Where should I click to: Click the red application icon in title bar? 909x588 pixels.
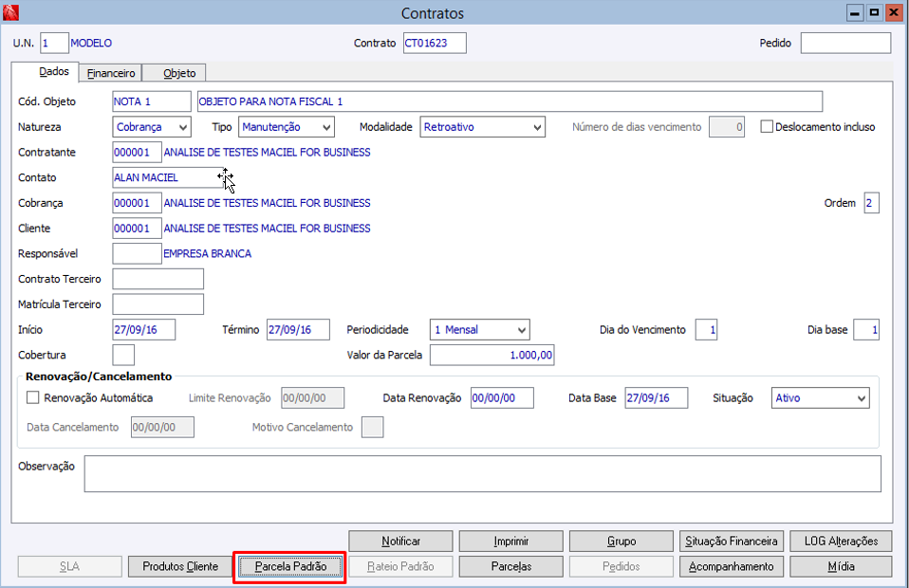pyautogui.click(x=10, y=12)
